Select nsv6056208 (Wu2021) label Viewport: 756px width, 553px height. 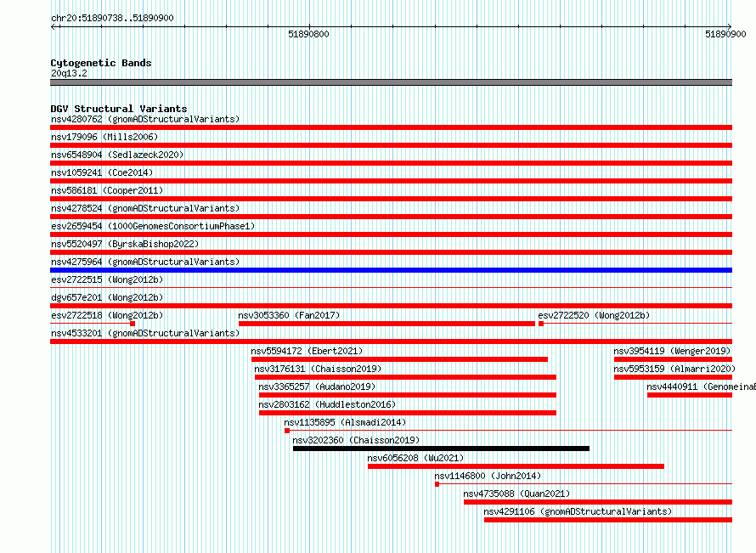pyautogui.click(x=415, y=458)
